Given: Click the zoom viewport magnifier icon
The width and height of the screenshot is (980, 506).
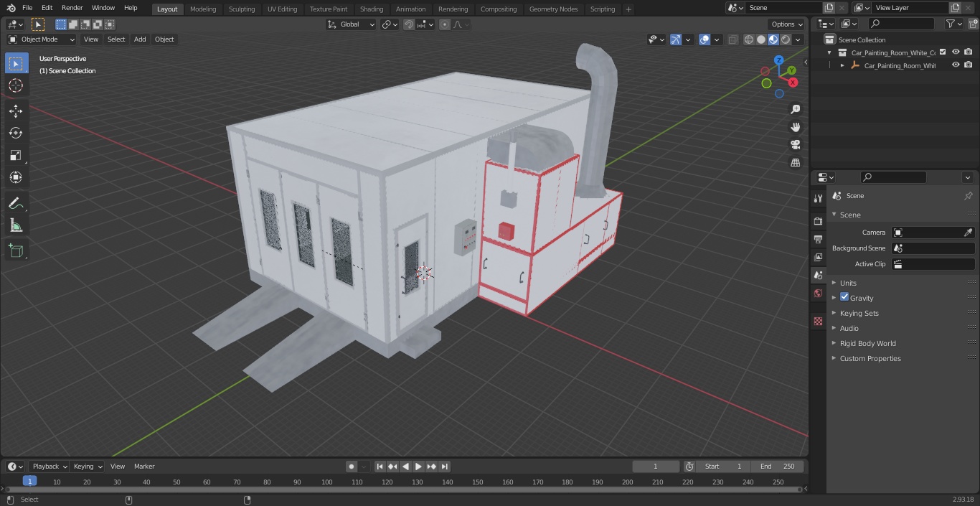Looking at the screenshot, I should click(x=795, y=109).
